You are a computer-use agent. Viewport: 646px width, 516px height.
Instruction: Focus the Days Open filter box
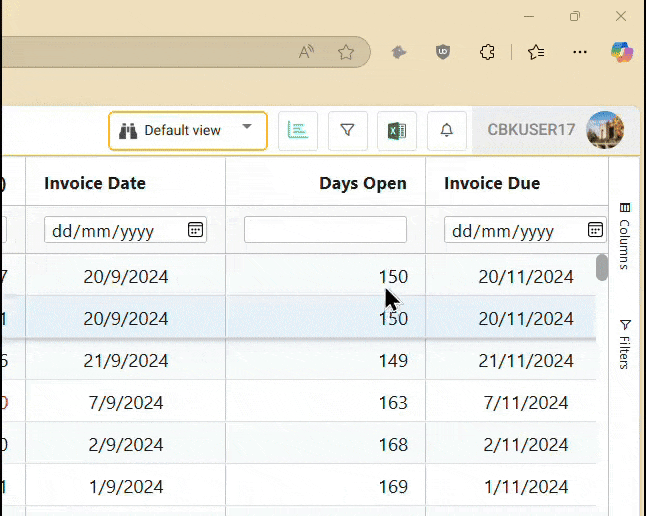click(325, 230)
